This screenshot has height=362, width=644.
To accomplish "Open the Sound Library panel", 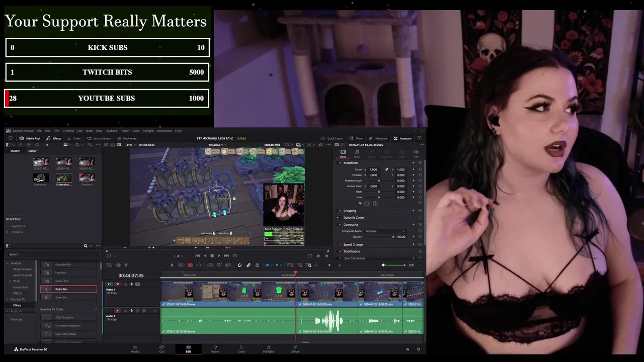I will 99,138.
